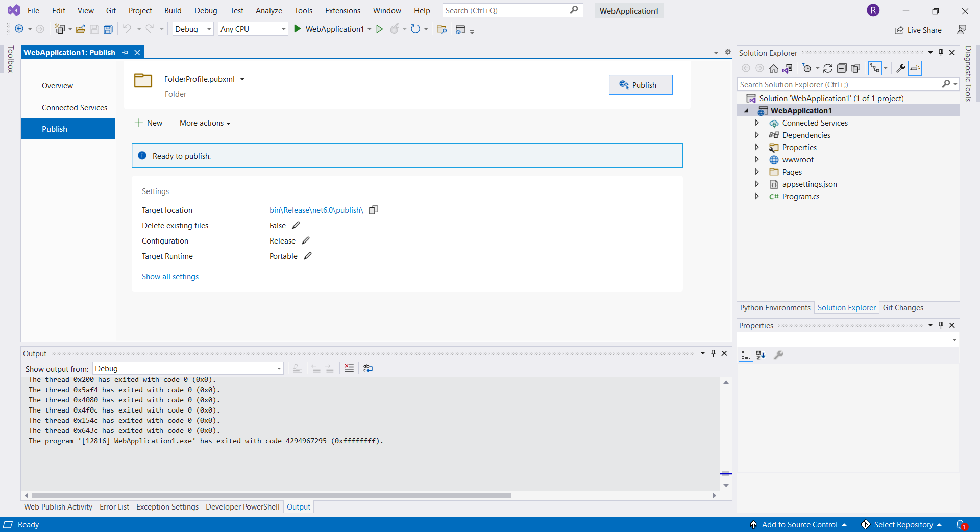Edit the Delete existing files setting pencil
980x532 pixels.
[x=296, y=225]
